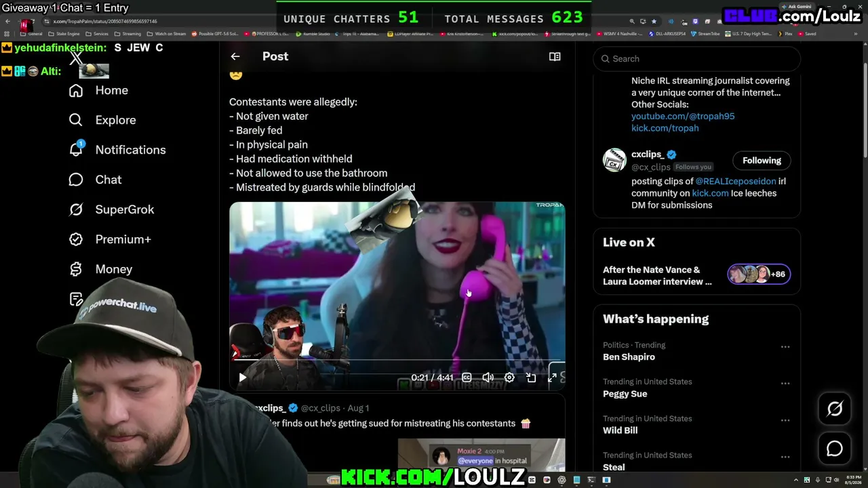Image resolution: width=868 pixels, height=488 pixels.
Task: Open the Watch on Stream bookmarks folder
Action: [x=167, y=33]
